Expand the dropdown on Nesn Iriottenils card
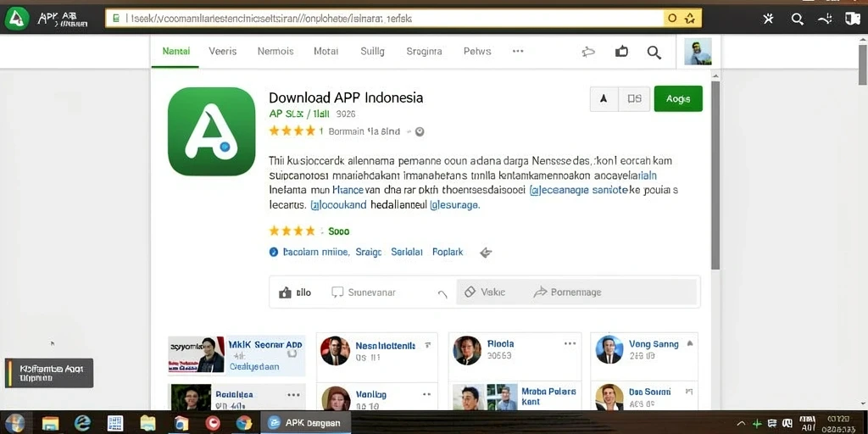 pos(427,345)
